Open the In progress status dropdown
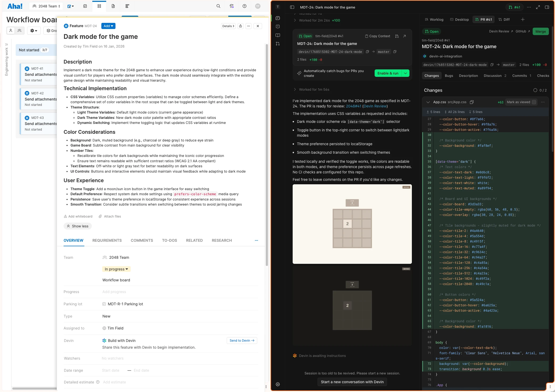 click(x=116, y=269)
